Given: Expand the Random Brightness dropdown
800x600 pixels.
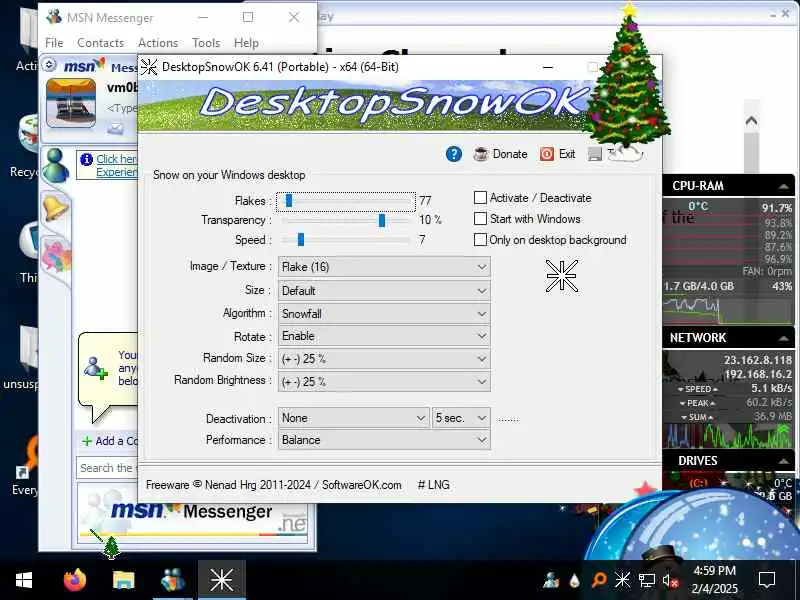Looking at the screenshot, I should (x=384, y=382).
